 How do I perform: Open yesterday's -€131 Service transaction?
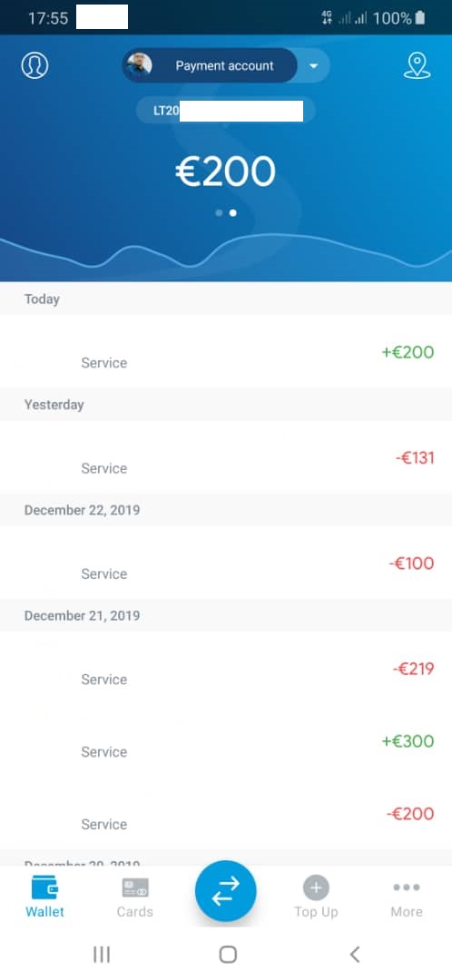(226, 456)
